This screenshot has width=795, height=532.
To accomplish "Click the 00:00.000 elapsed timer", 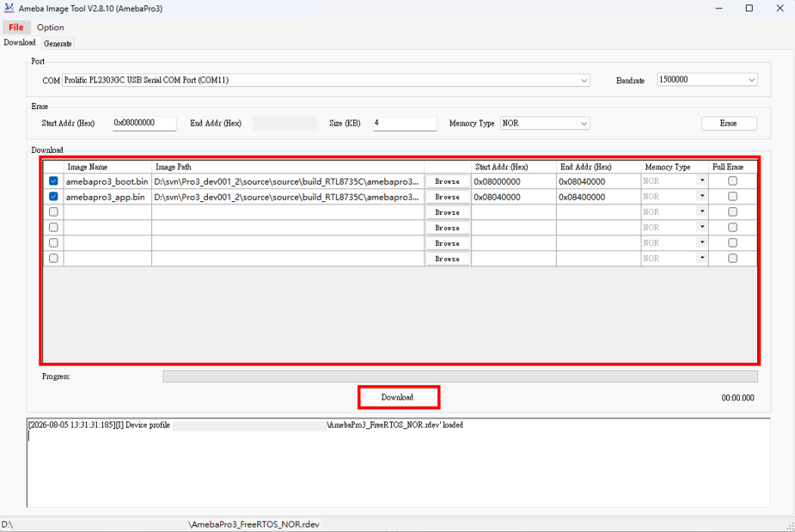I will coord(737,398).
